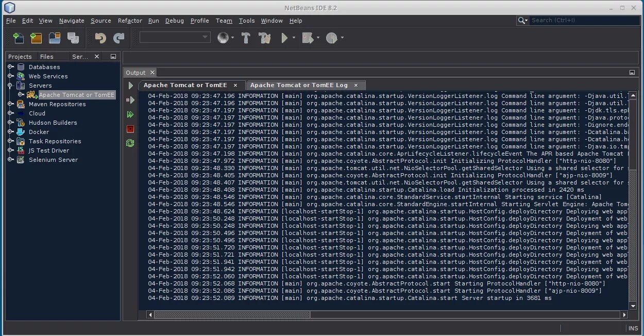Expand the Databases tree node

tap(10, 67)
